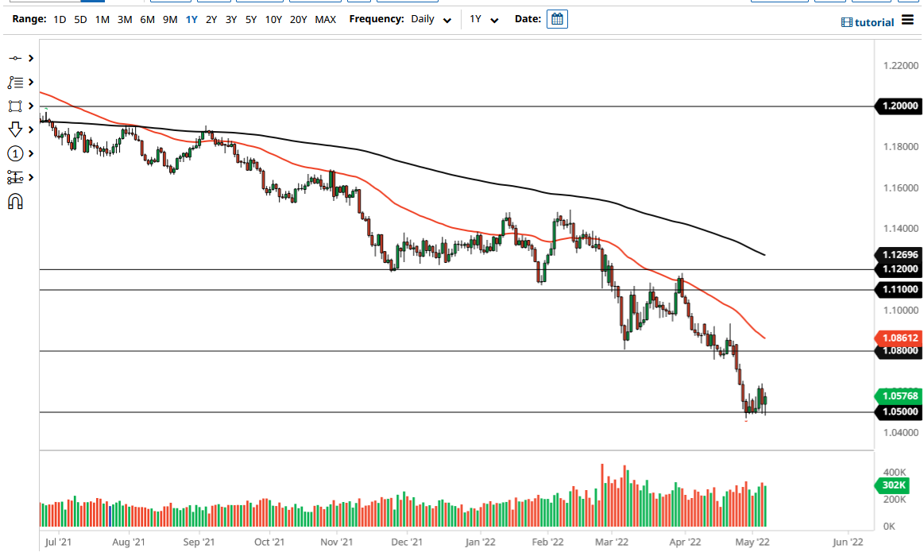Select the numbered callout annotation tool
The width and height of the screenshot is (924, 560).
16,153
